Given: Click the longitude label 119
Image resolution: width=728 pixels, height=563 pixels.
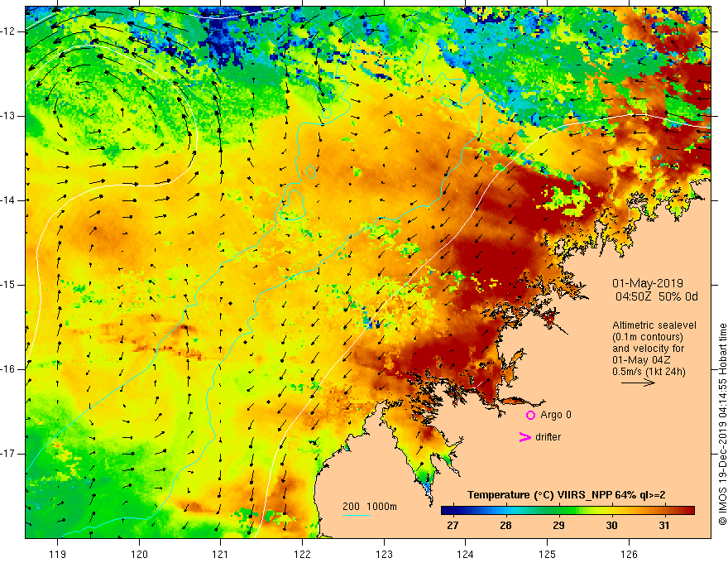Looking at the screenshot, I should 58,554.
